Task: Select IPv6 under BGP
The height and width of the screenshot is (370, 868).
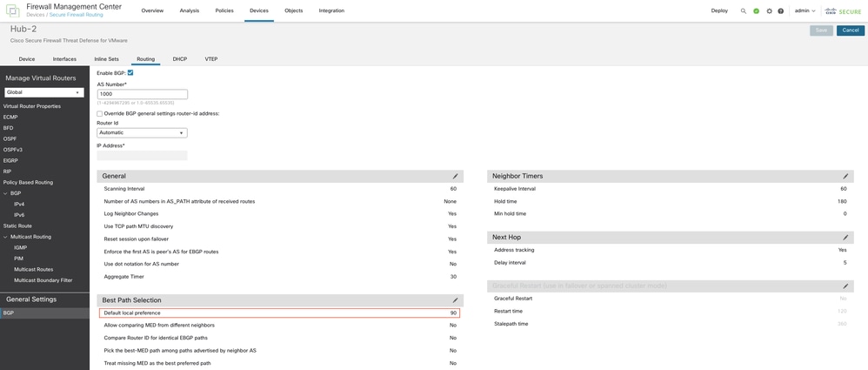Action: (x=19, y=215)
